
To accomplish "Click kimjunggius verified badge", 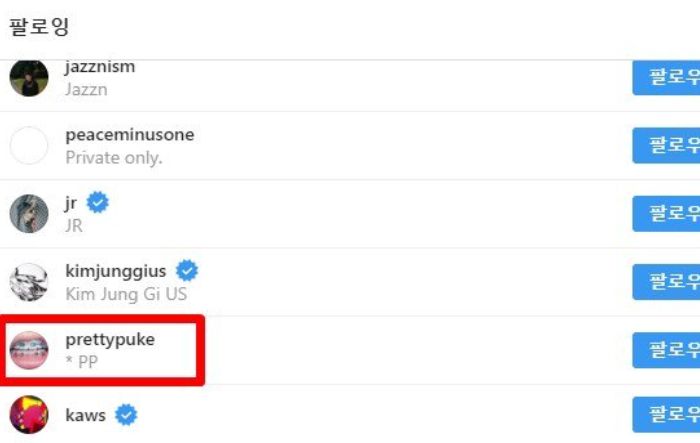I will pyautogui.click(x=187, y=271).
